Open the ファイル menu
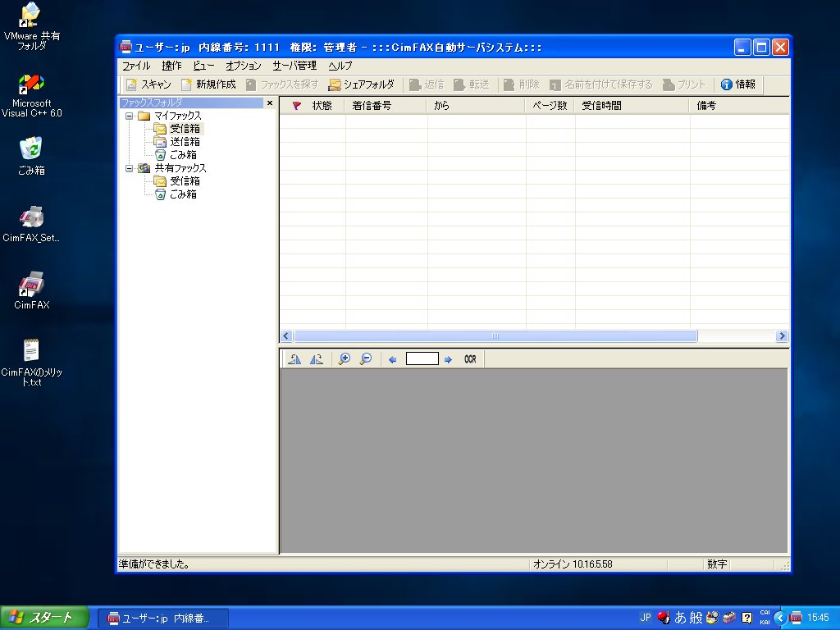 coord(136,66)
